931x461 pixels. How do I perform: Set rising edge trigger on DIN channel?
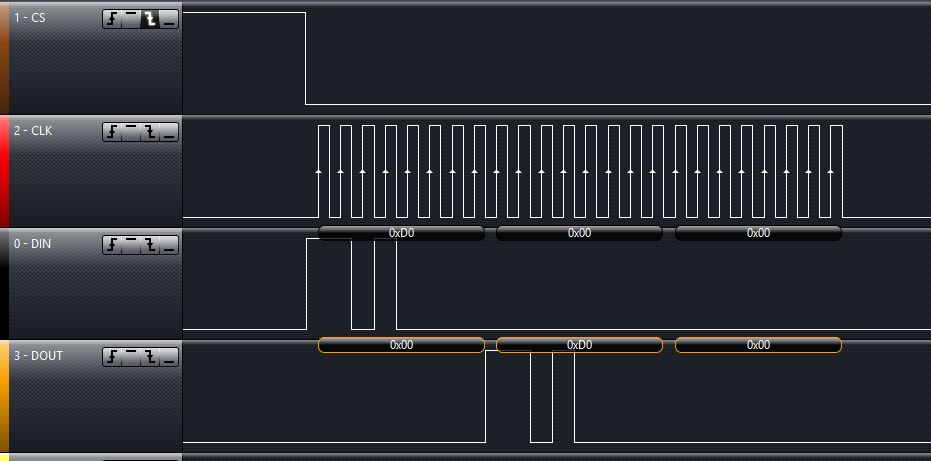(x=112, y=245)
